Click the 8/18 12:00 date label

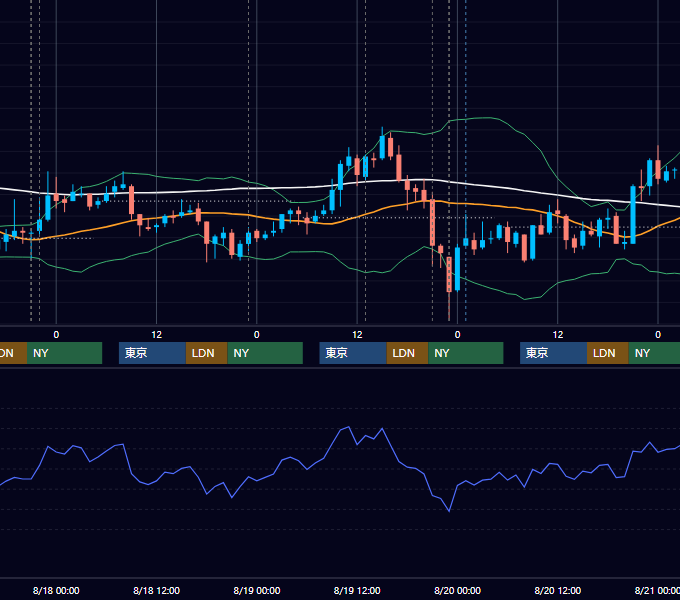point(156,590)
